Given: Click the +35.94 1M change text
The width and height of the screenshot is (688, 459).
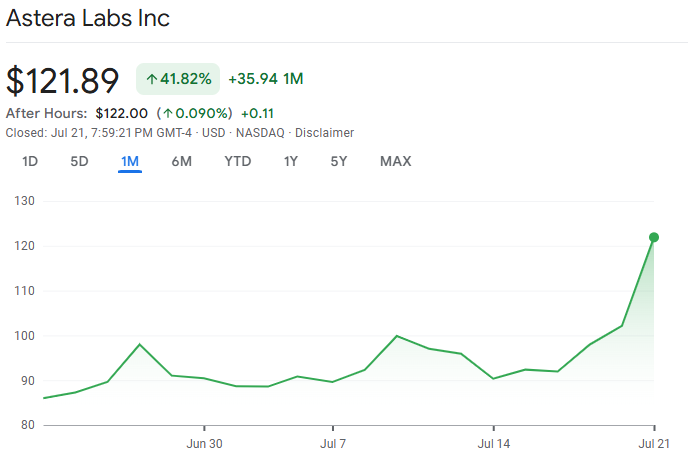Looking at the screenshot, I should [x=266, y=79].
